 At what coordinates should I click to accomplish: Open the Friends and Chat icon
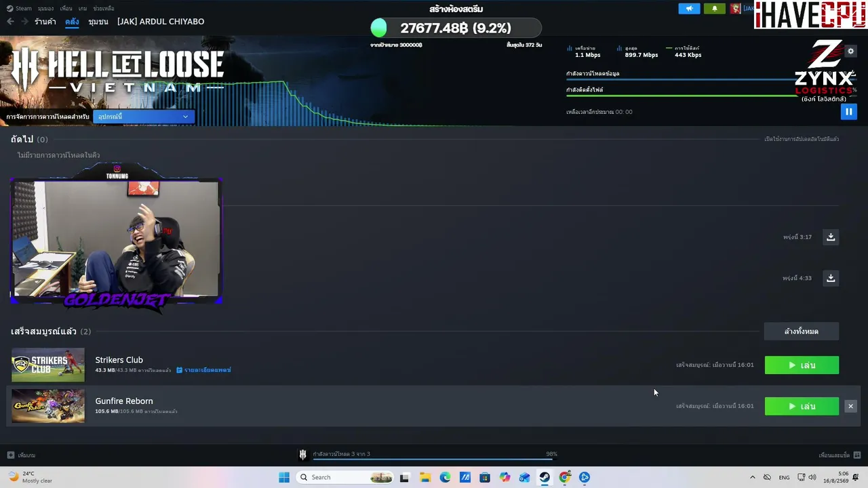[x=857, y=455]
